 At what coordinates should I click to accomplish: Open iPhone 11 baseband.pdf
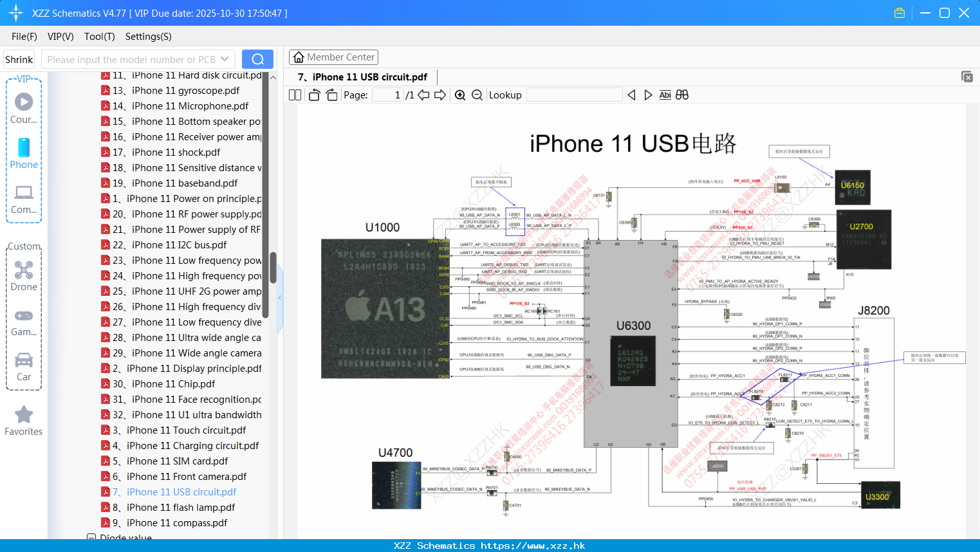tap(170, 183)
